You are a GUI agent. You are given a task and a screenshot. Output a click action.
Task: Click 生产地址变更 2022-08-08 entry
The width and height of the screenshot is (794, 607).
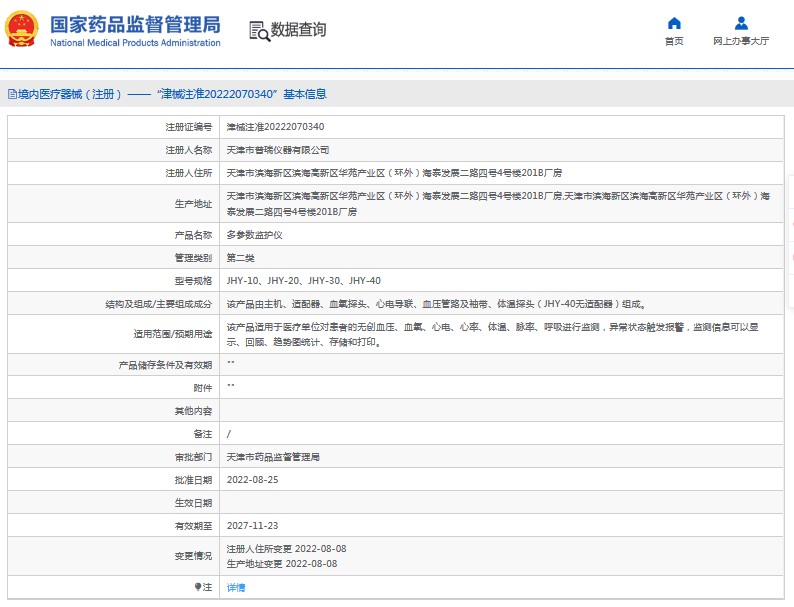(x=282, y=563)
